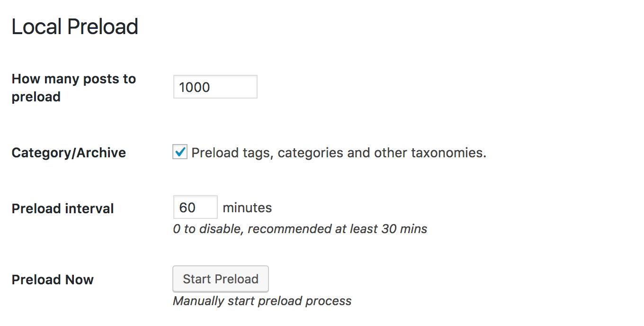This screenshot has height=326, width=644.
Task: Click the Preload Now row label
Action: pyautogui.click(x=53, y=280)
